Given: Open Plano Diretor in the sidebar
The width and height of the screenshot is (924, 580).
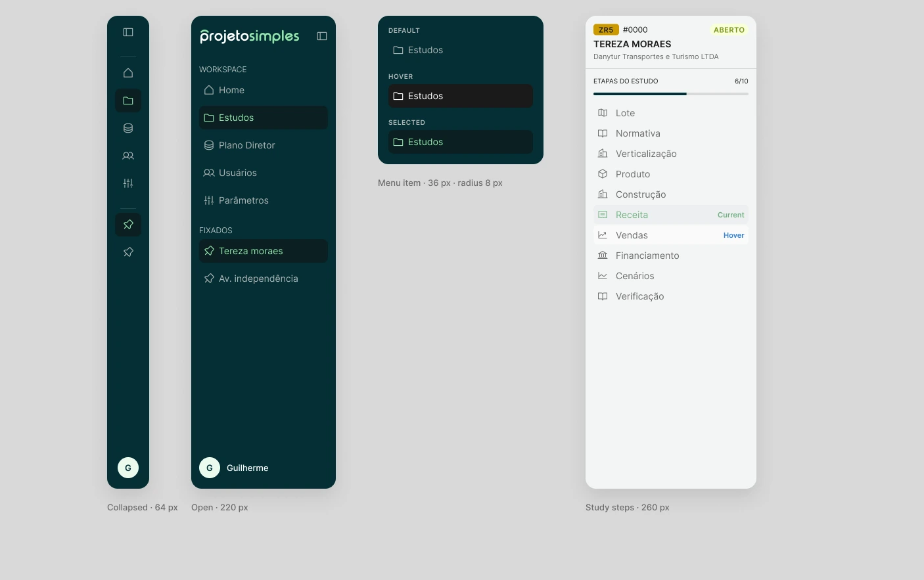Looking at the screenshot, I should [264, 145].
